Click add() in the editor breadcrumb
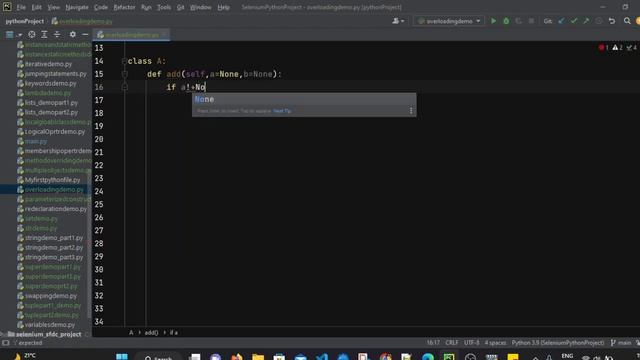This screenshot has width=640, height=360. click(x=151, y=333)
